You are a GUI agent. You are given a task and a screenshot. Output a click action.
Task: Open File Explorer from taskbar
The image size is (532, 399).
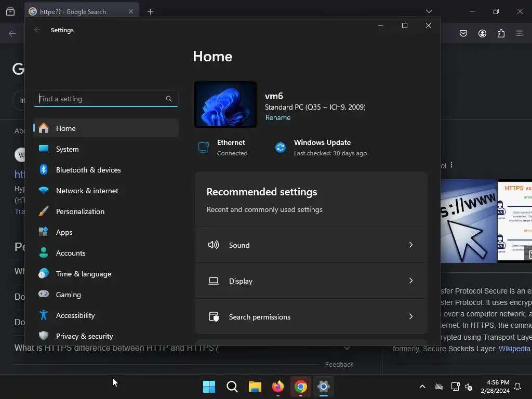[255, 387]
